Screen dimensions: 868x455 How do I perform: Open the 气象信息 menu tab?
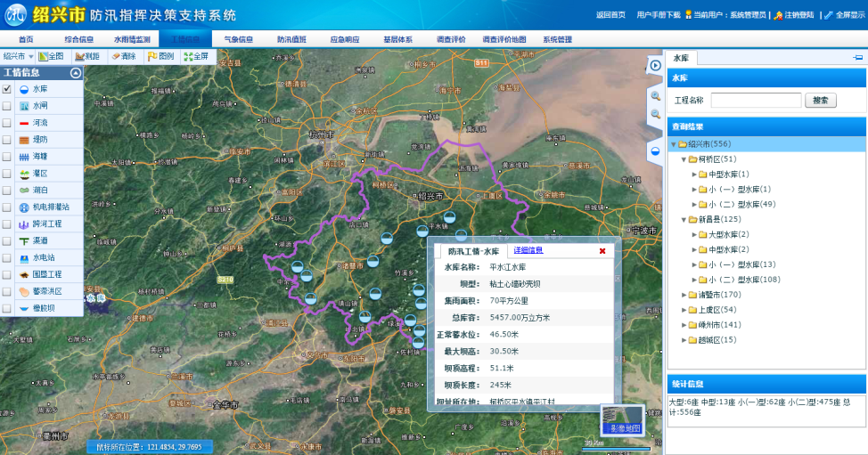pyautogui.click(x=238, y=39)
